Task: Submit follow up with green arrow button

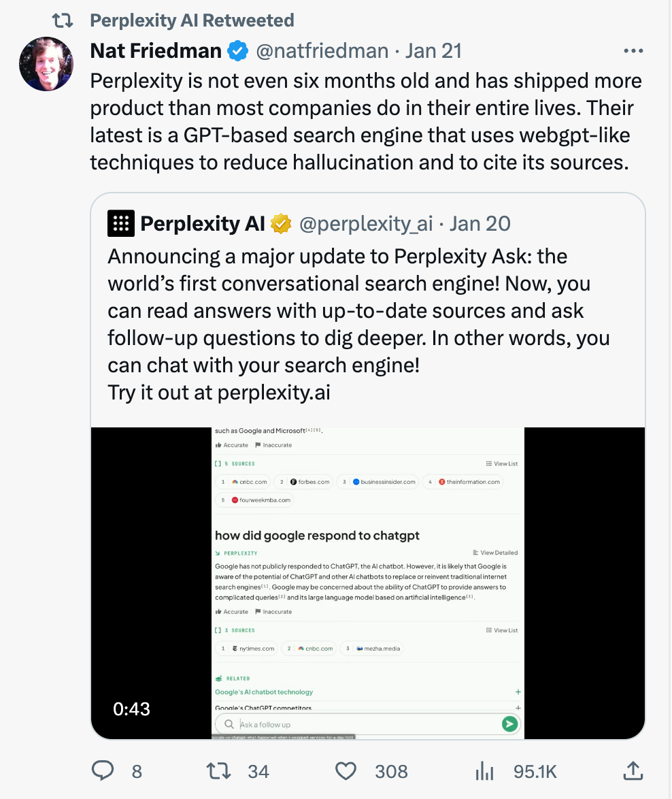Action: click(x=509, y=723)
